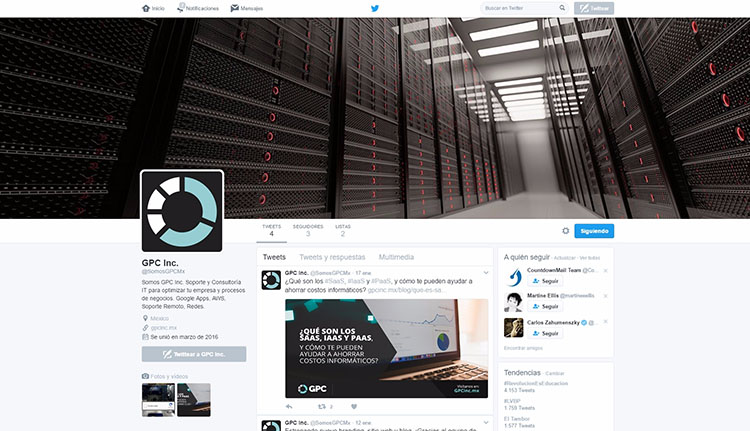This screenshot has height=431, width=750.
Task: Open first photo thumbnail in Fotos y videos
Action: click(x=158, y=400)
